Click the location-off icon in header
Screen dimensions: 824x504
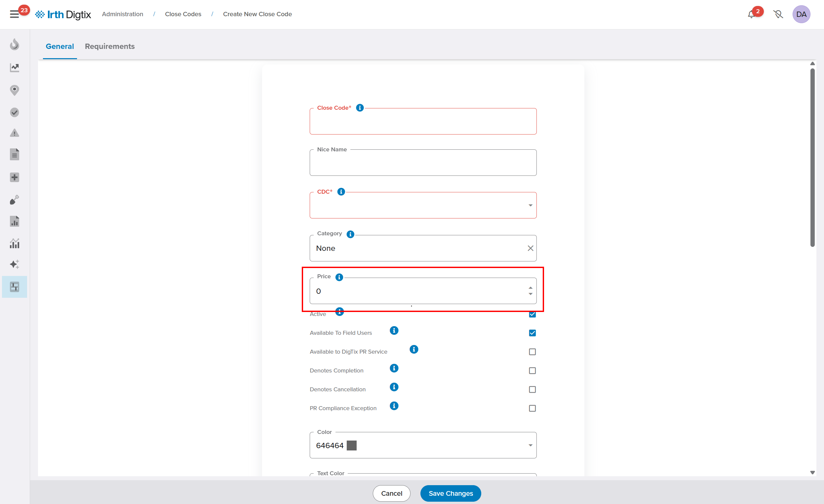(778, 15)
